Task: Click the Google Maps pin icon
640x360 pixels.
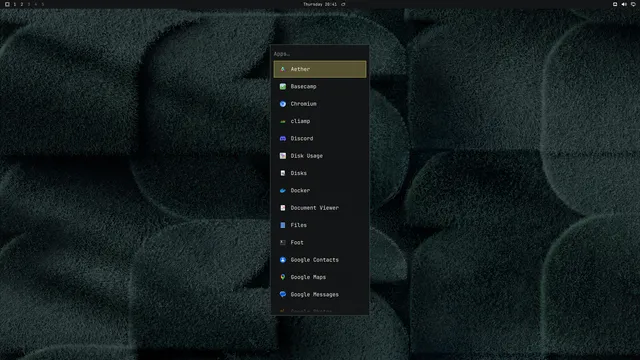Action: click(x=283, y=277)
